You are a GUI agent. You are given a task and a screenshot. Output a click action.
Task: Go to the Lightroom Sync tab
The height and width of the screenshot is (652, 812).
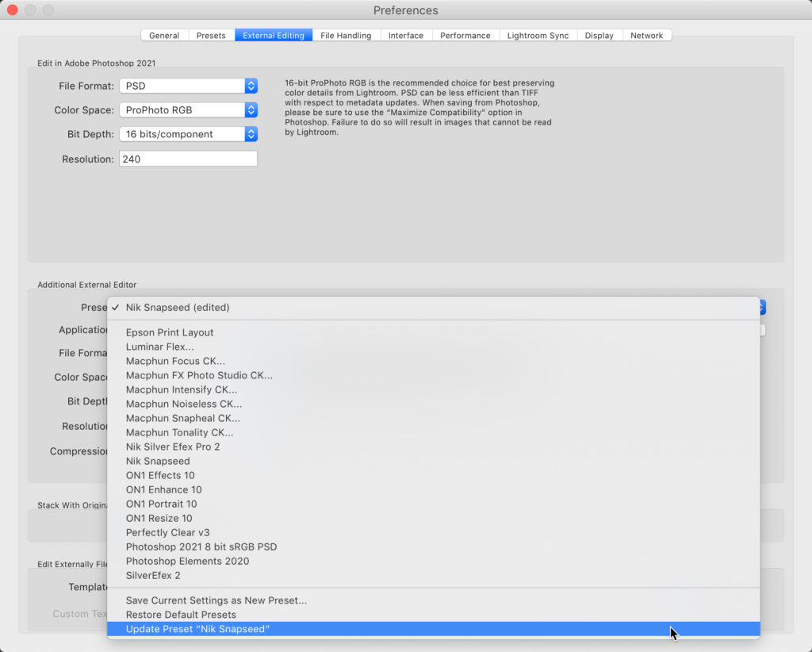click(538, 36)
